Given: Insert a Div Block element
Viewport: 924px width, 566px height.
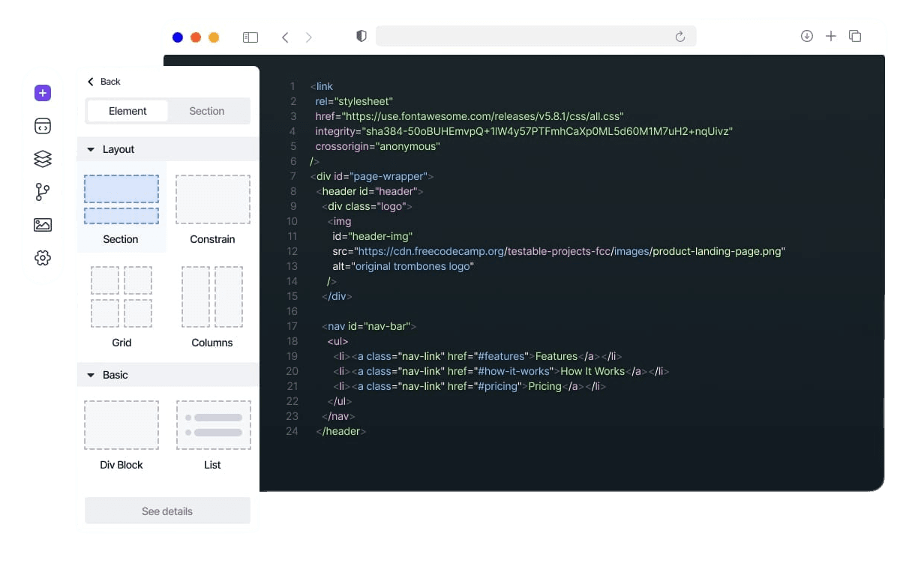Looking at the screenshot, I should point(121,424).
